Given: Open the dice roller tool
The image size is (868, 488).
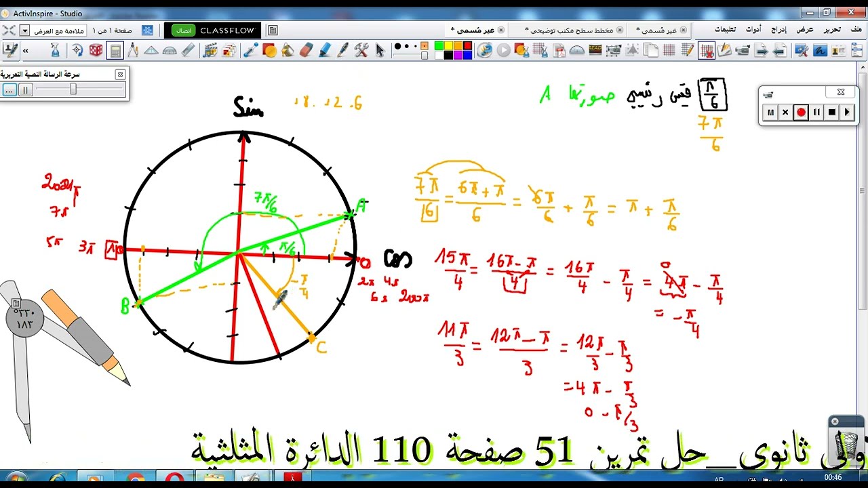Looking at the screenshot, I should tap(96, 50).
